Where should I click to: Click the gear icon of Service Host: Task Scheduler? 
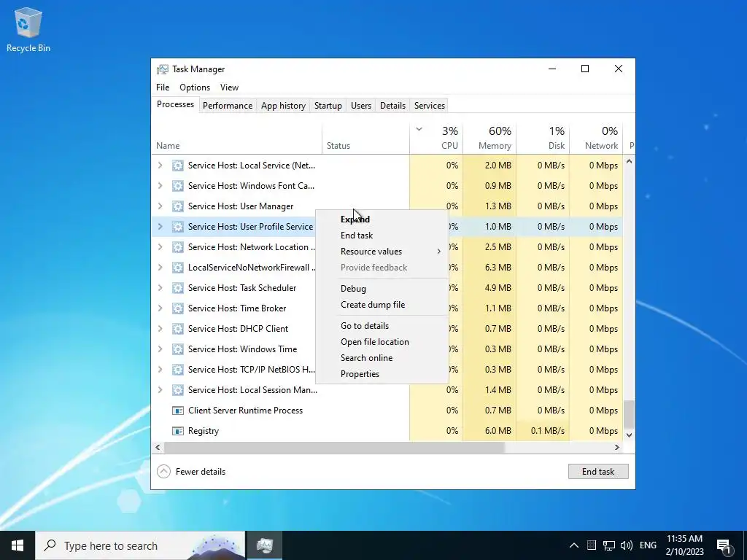coord(178,288)
